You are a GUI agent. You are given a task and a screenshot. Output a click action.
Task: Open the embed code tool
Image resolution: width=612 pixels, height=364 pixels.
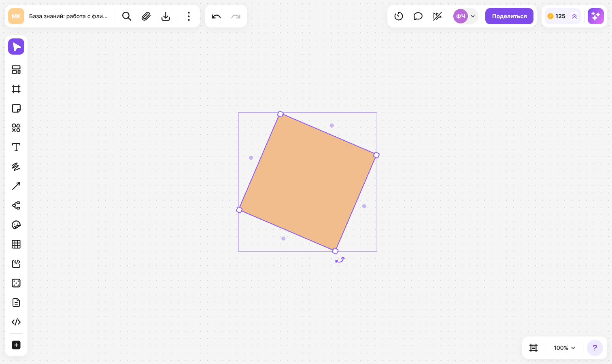tap(16, 322)
